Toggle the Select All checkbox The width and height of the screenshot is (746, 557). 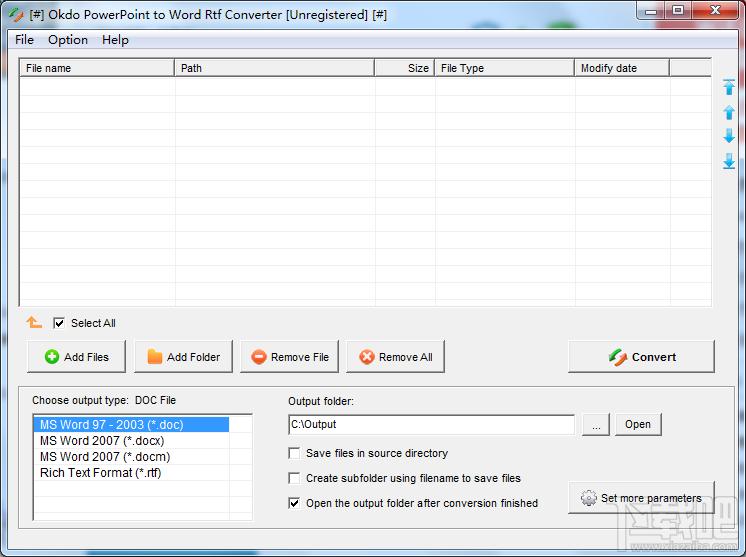(59, 323)
